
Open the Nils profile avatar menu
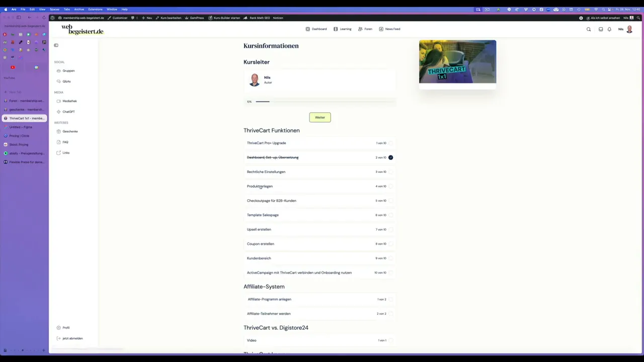pos(629,29)
